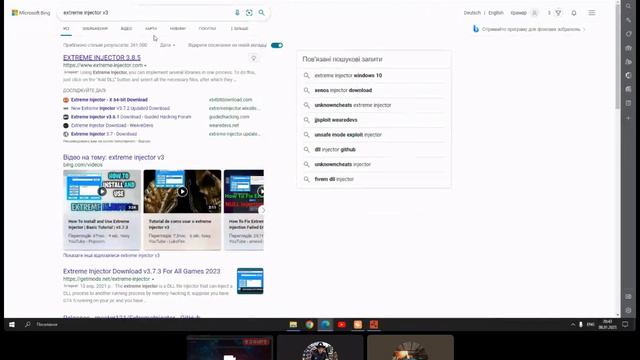Open Edge sidebar settings gear icon
Viewport: 640px width, 360px height.
[x=629, y=310]
